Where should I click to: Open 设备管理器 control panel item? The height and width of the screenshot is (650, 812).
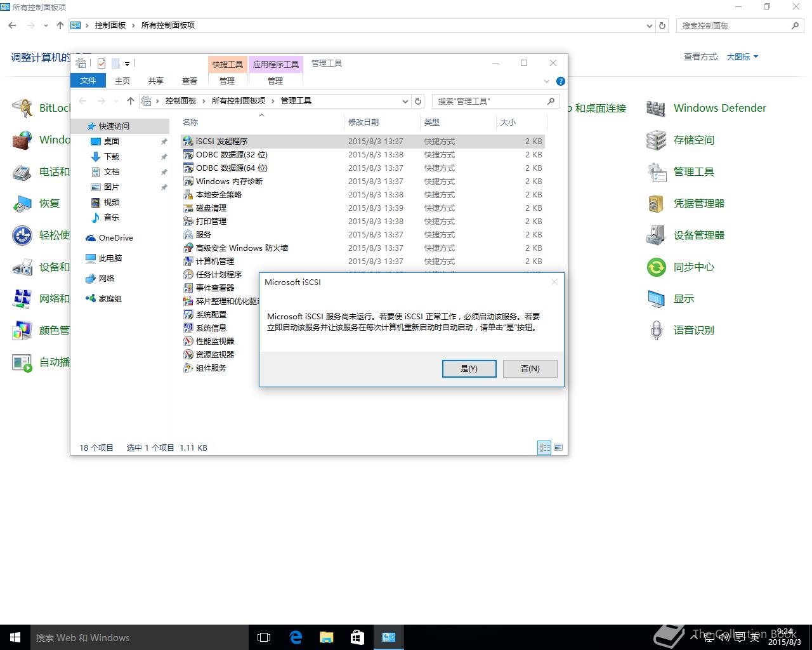pos(685,235)
